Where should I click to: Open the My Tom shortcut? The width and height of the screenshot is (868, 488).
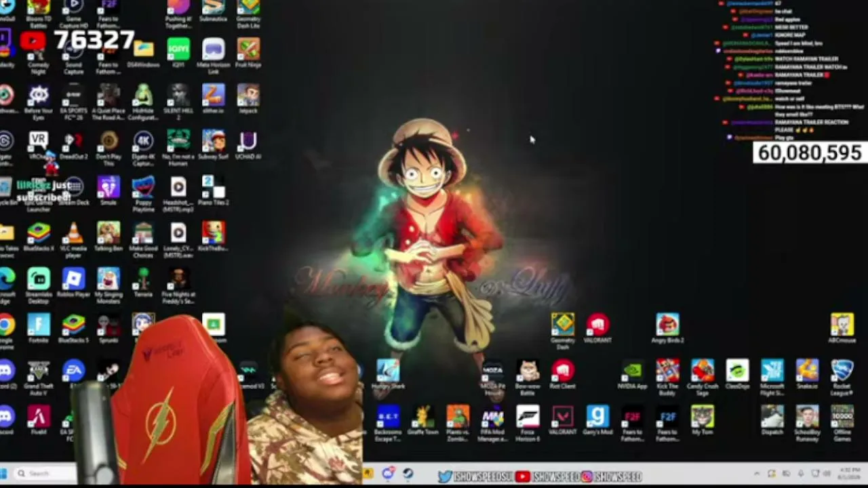(703, 417)
